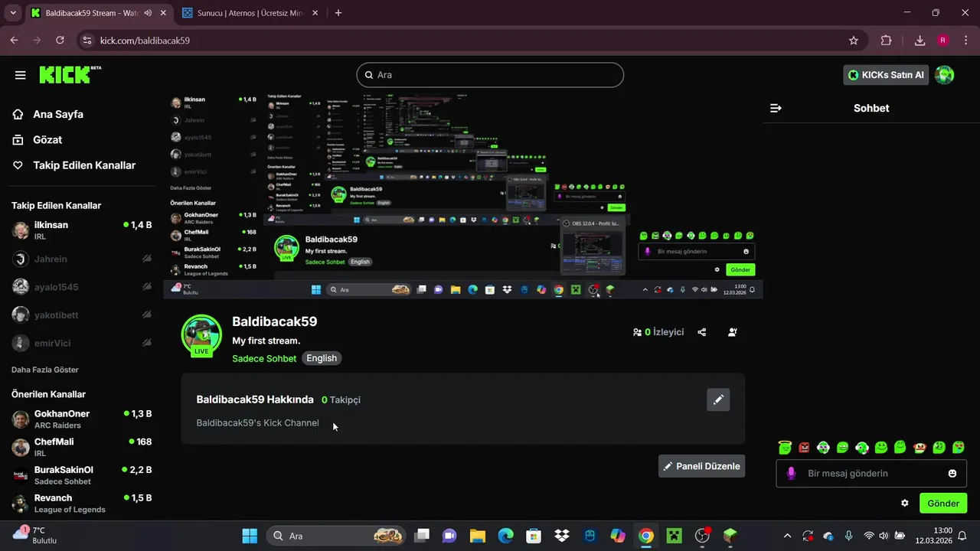Click the 0 İzleyici viewer count
The width and height of the screenshot is (980, 551).
[x=658, y=332]
